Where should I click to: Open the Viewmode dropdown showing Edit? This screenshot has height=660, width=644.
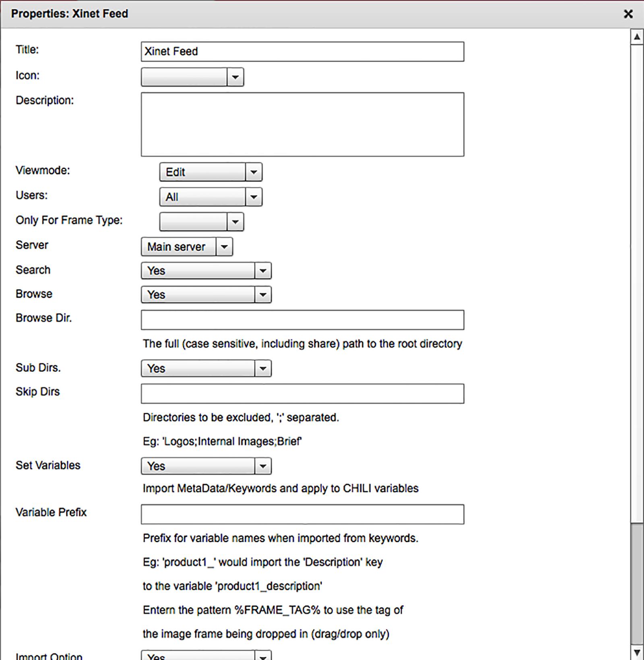click(x=211, y=172)
